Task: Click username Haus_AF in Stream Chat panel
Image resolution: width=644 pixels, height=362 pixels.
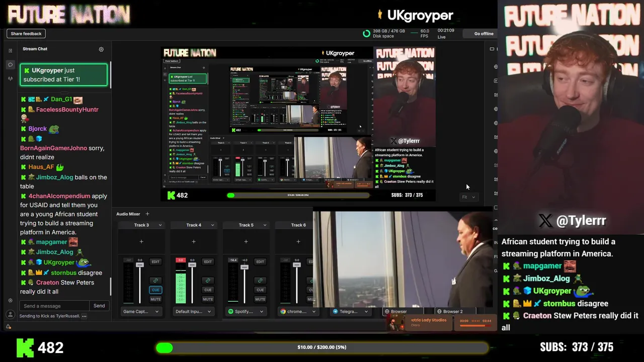Action: tap(41, 167)
